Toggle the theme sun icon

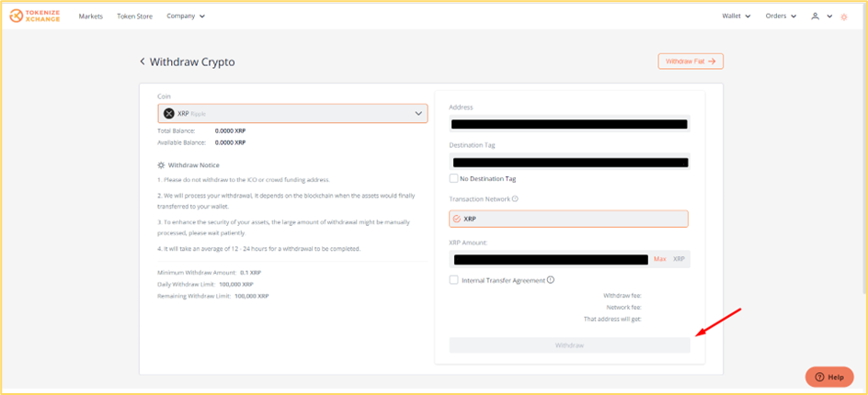(x=844, y=17)
